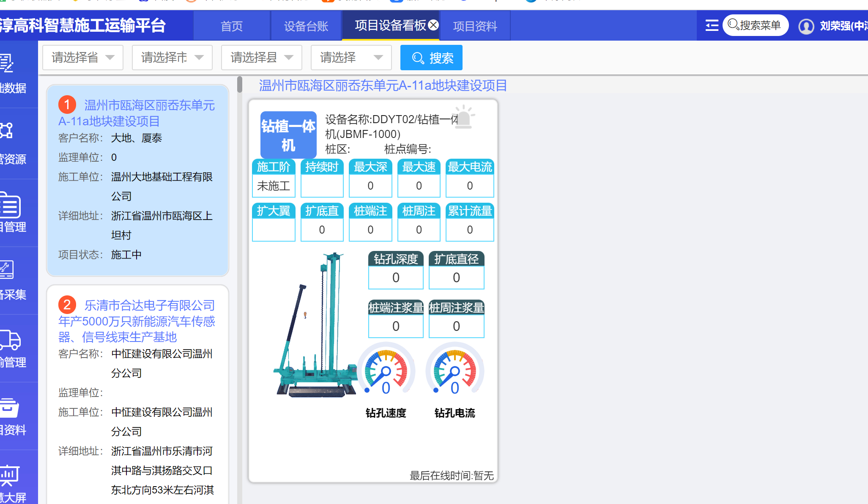Close the 项目设备看板 tab
Viewport: 868px width, 504px height.
coord(433,25)
